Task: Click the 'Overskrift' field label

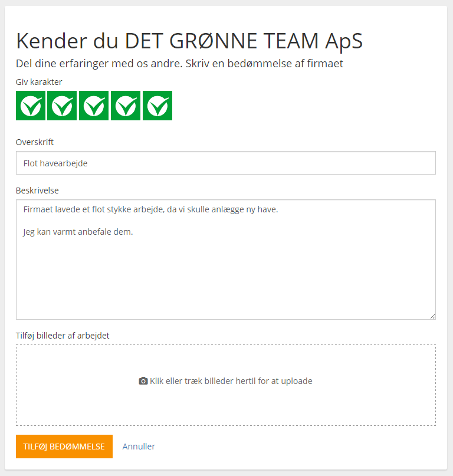Action: point(35,142)
